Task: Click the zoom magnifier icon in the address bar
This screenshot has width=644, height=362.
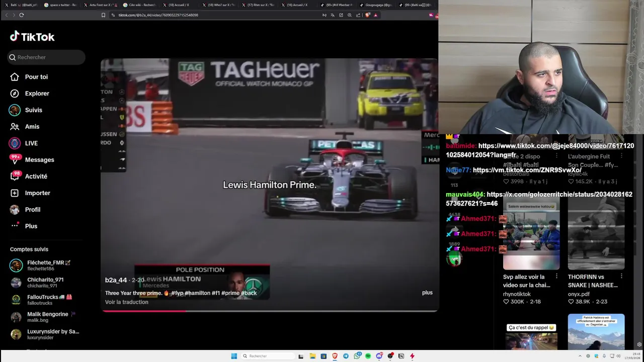Action: 350,15
